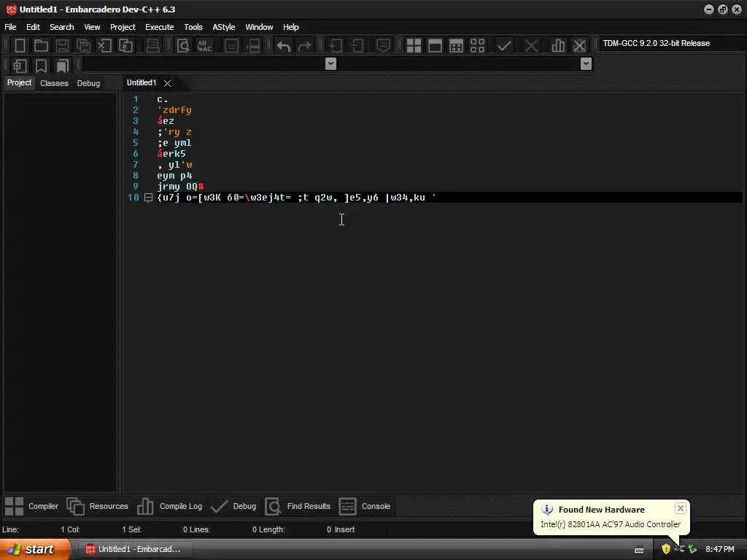Open the Compile Log bottom panel
The width and height of the screenshot is (747, 560).
click(169, 506)
